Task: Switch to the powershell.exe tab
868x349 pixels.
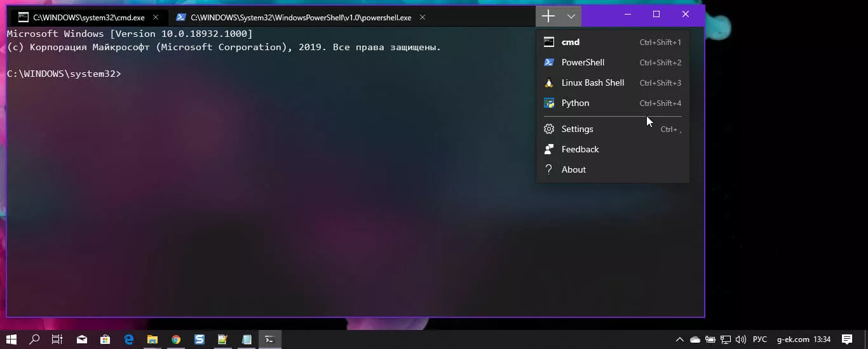Action: pyautogui.click(x=300, y=18)
